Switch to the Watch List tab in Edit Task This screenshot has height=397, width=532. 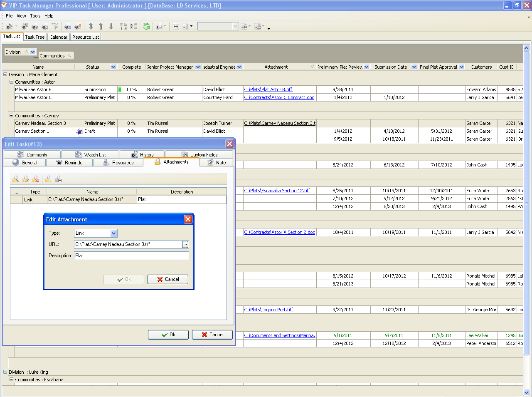(90, 154)
